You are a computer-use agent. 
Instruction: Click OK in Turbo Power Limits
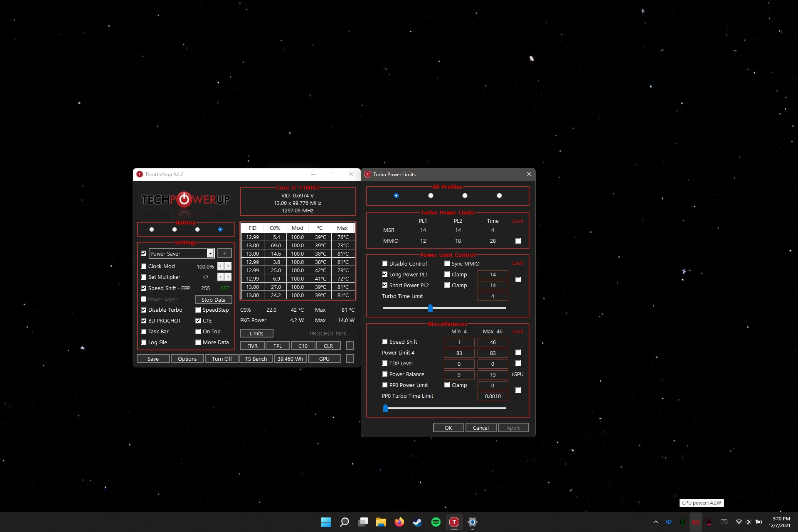[448, 428]
